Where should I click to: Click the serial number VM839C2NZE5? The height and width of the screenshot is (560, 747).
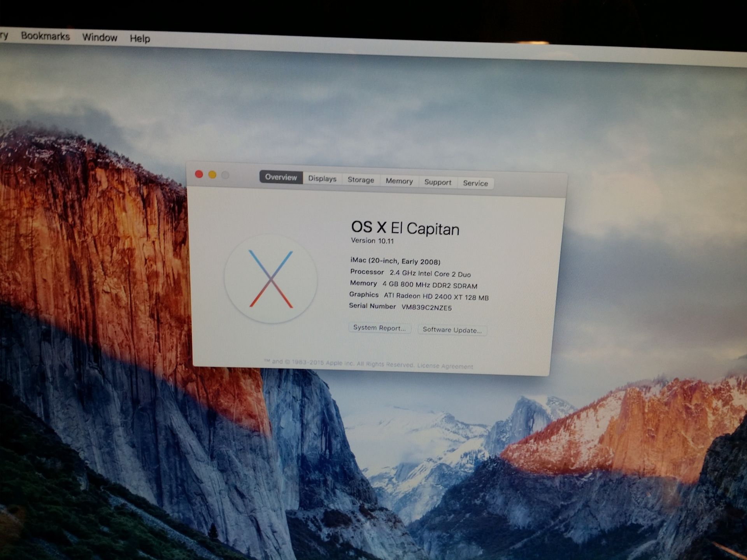[426, 308]
